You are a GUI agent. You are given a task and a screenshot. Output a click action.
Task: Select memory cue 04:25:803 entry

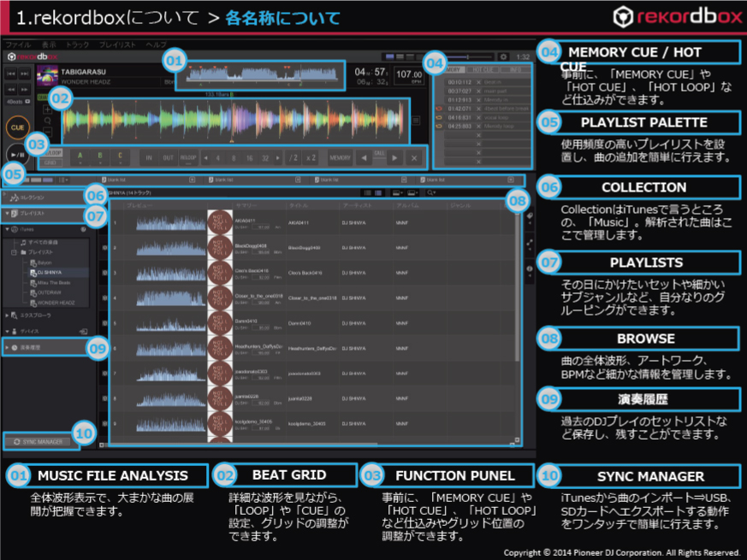tap(483, 127)
